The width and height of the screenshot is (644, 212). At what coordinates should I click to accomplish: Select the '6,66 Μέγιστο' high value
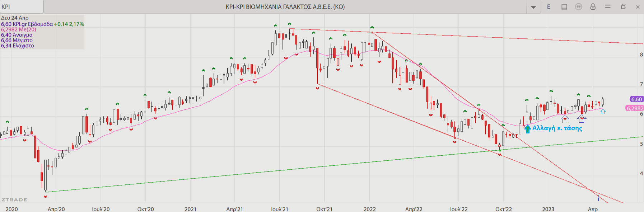click(x=17, y=40)
